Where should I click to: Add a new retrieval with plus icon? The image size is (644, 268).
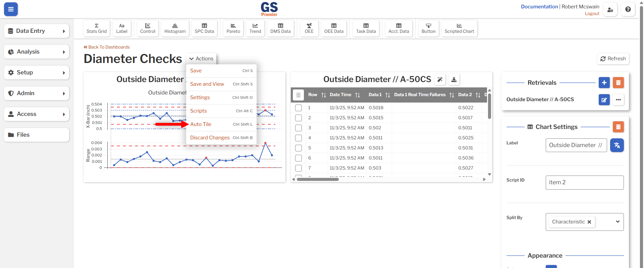604,83
